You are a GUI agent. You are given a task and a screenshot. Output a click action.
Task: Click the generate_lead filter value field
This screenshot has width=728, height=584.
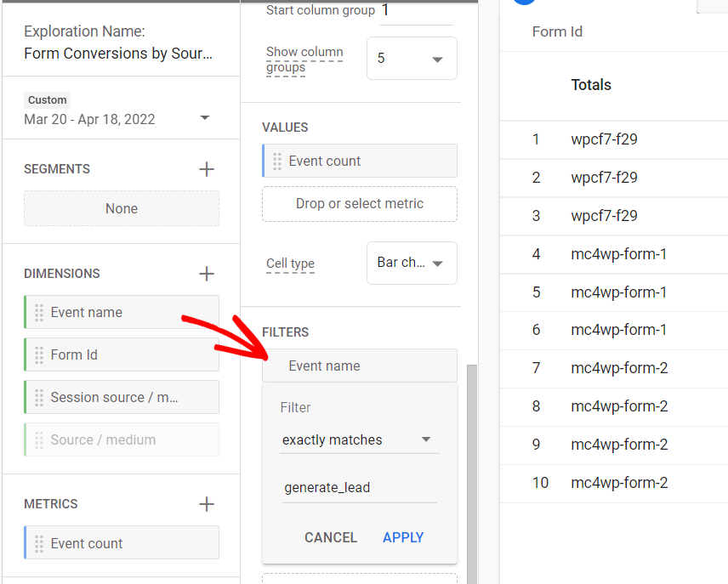click(x=359, y=487)
